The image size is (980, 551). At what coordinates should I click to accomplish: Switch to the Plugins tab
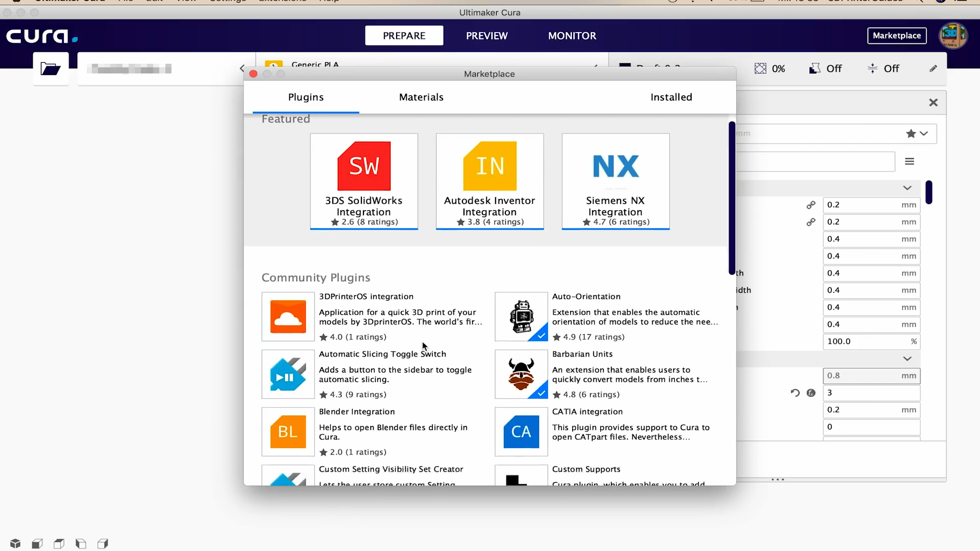(x=306, y=97)
